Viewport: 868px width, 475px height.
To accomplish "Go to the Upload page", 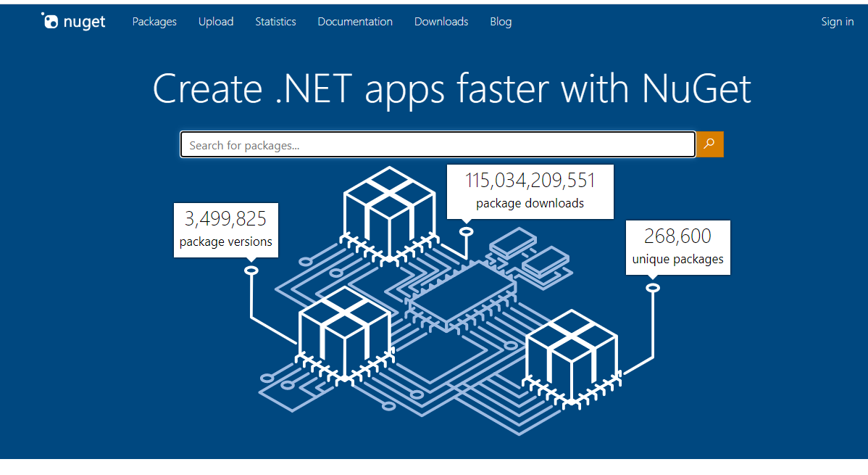I will [216, 22].
